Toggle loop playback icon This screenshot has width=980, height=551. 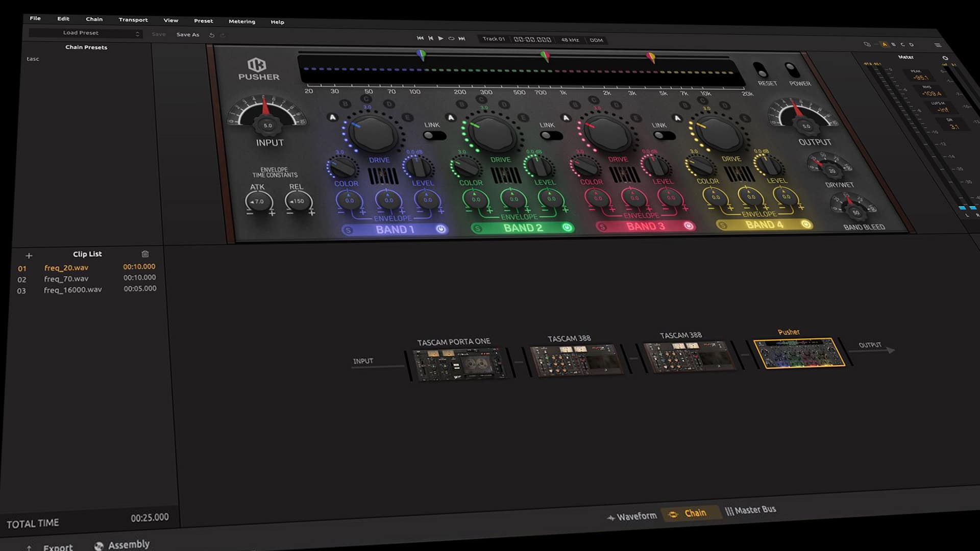tap(451, 38)
